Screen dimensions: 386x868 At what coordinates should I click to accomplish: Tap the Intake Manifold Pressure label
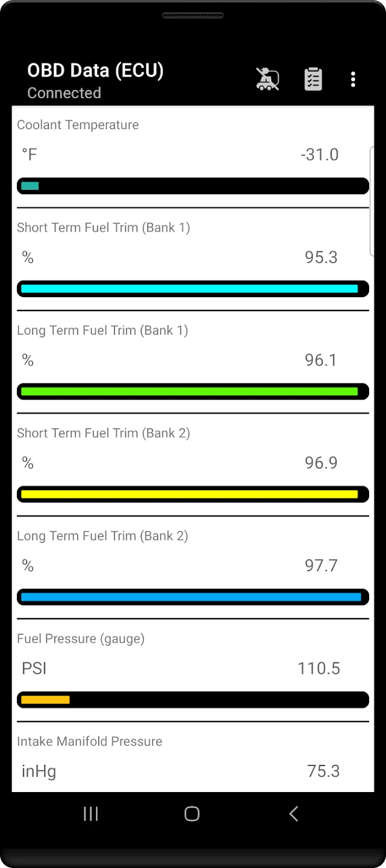pos(89,741)
